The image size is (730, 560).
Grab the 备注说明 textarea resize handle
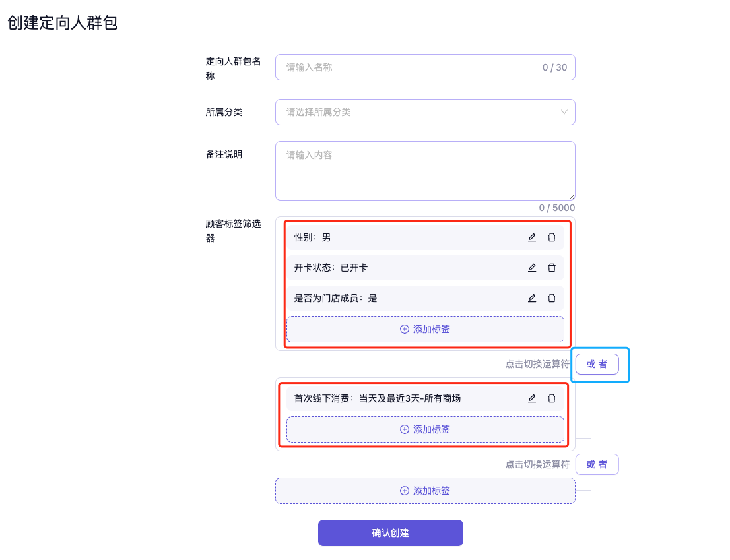[x=572, y=197]
